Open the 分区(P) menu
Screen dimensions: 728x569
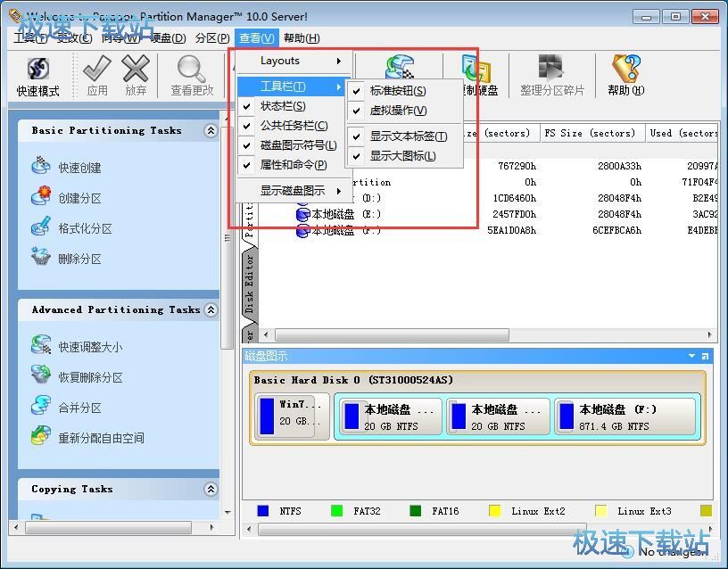pyautogui.click(x=212, y=38)
